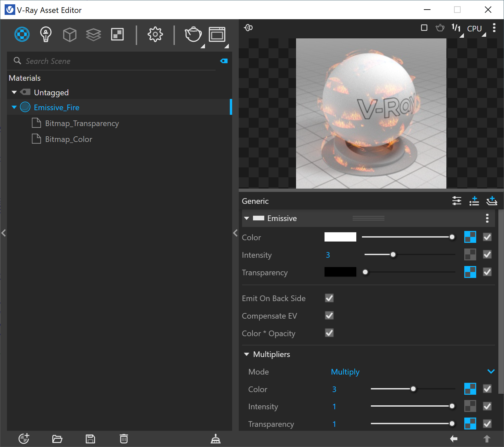Collapse the Untagged materials group
504x447 pixels.
(14, 92)
